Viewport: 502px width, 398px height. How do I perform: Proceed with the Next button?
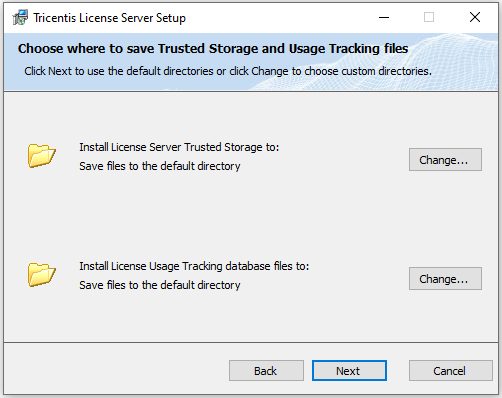click(349, 371)
